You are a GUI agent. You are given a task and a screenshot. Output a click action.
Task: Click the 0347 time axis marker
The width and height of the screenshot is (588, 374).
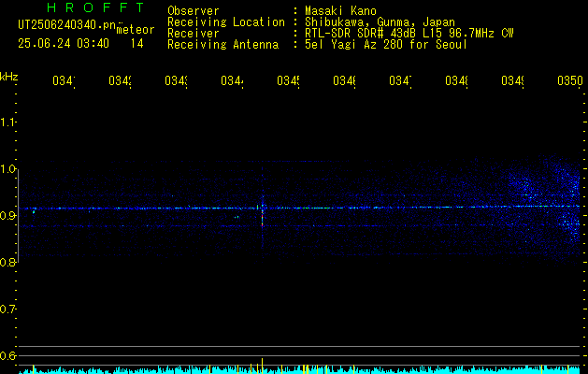pos(400,81)
